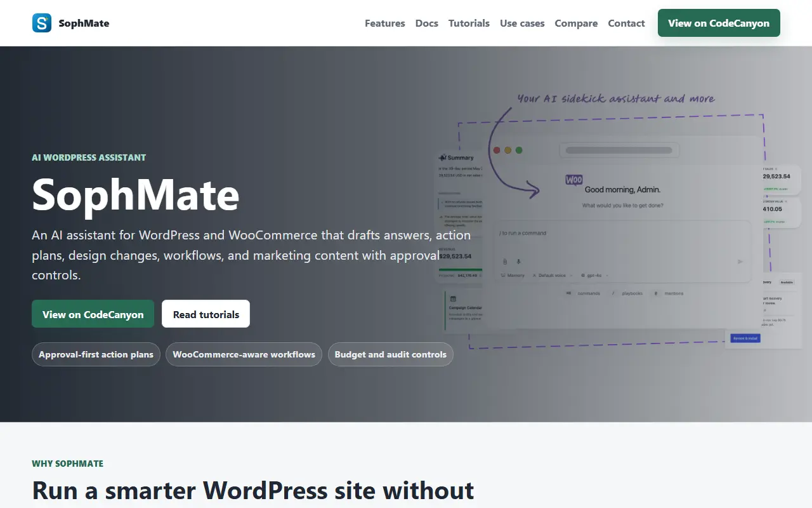Click View on CodeCanyon in header
This screenshot has width=812, height=508.
(x=719, y=23)
